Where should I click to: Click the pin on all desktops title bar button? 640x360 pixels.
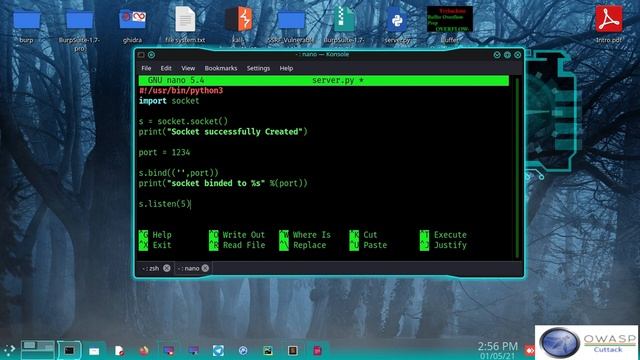click(151, 55)
